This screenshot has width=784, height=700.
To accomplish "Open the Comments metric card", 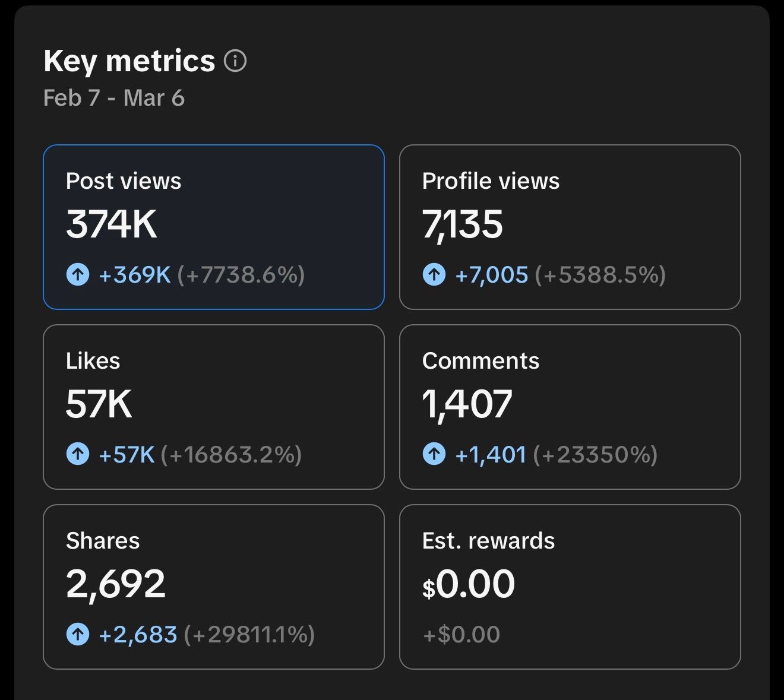I will point(570,407).
